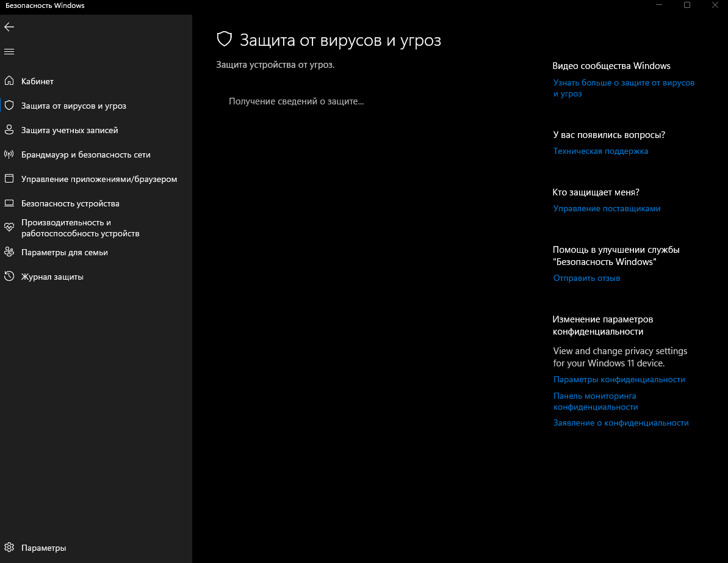Click the Получение сведений о защите text
The image size is (728, 563).
tap(296, 101)
